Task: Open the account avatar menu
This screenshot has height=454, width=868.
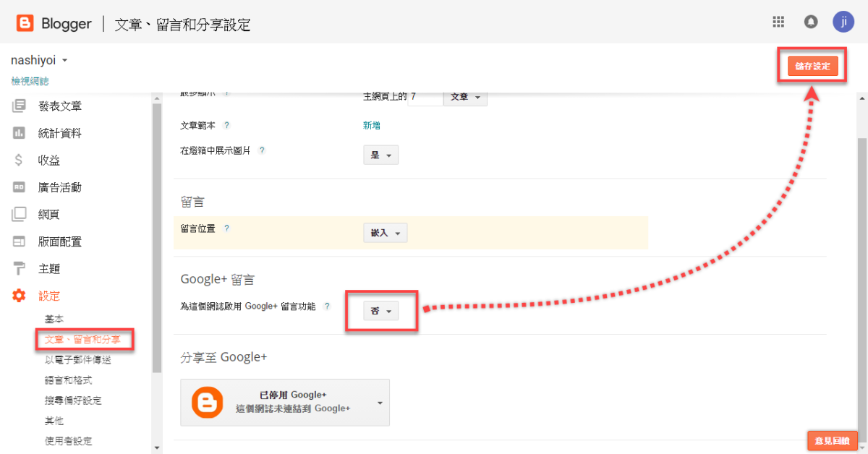Action: (843, 22)
